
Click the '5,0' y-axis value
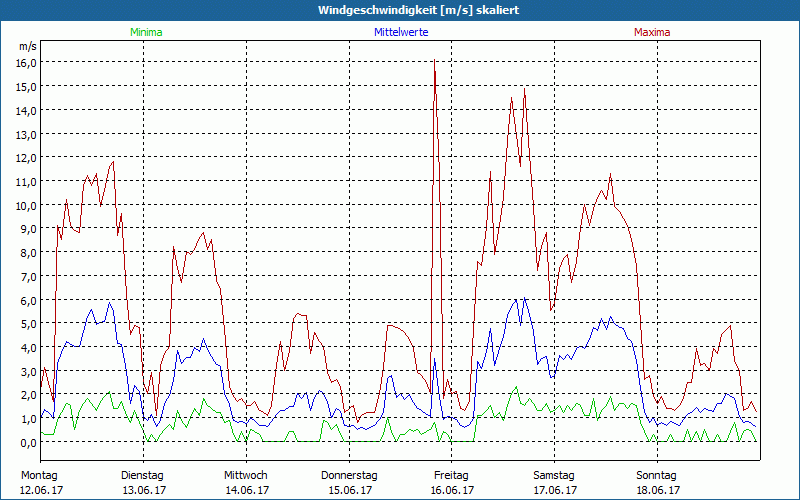pyautogui.click(x=29, y=323)
